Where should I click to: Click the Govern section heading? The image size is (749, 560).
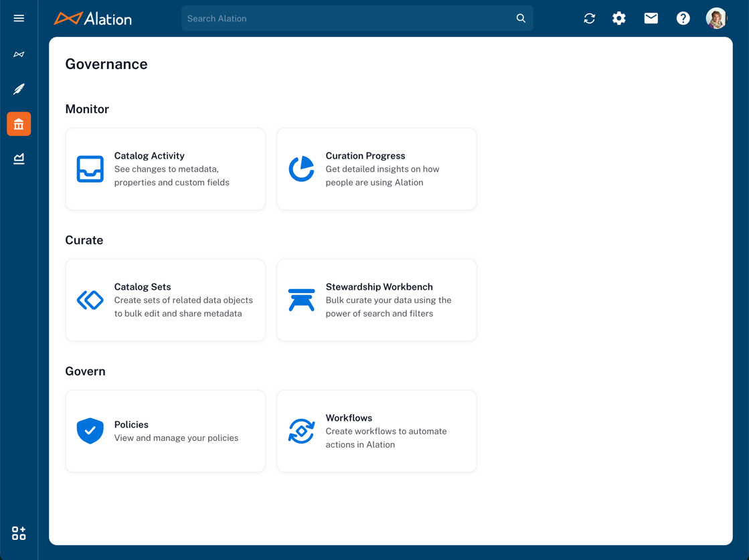click(86, 371)
